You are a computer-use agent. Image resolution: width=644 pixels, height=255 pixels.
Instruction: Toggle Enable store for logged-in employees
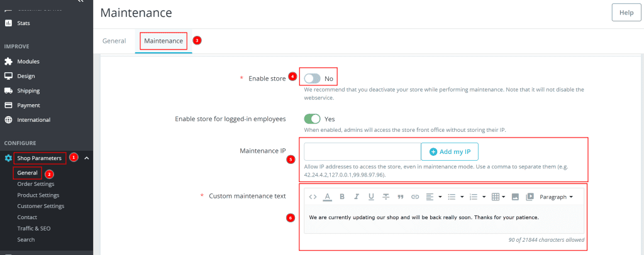click(312, 119)
